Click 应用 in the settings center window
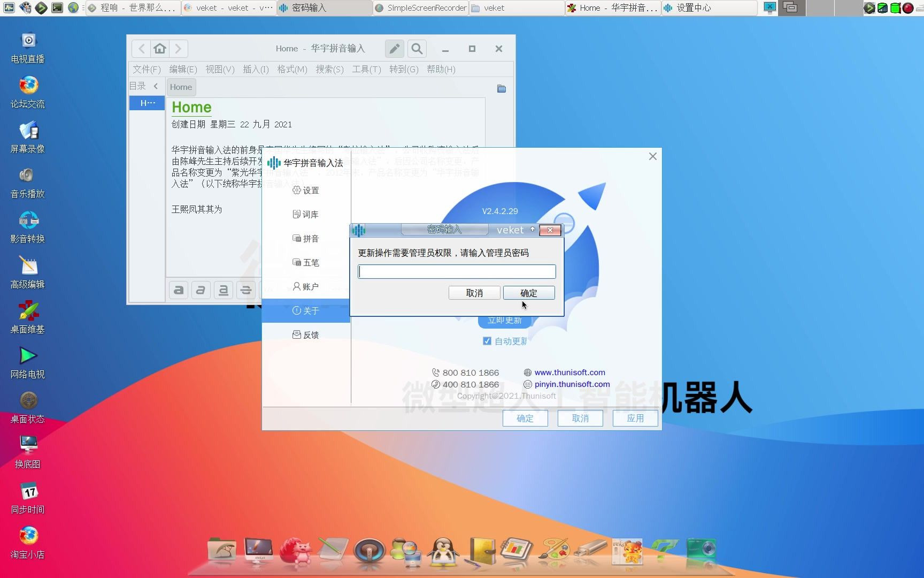Image resolution: width=924 pixels, height=578 pixels. click(x=635, y=418)
